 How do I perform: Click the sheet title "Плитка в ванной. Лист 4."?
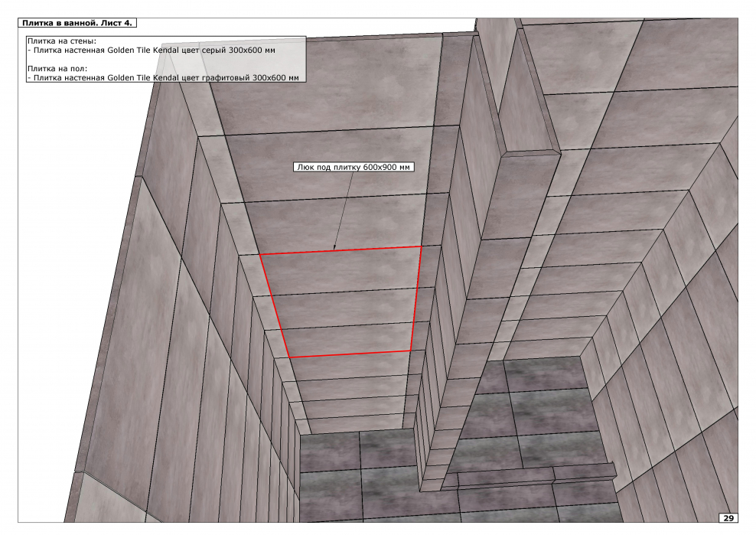click(77, 24)
